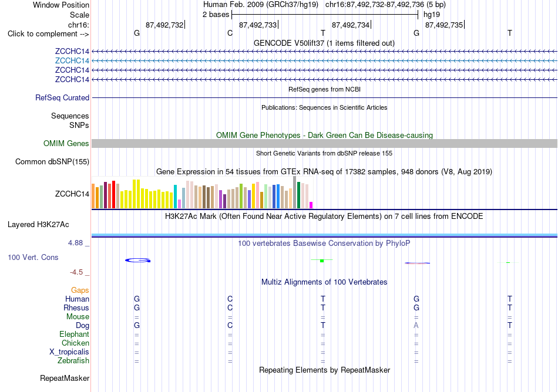
Task: Select the Chicken species label
Action: point(75,343)
